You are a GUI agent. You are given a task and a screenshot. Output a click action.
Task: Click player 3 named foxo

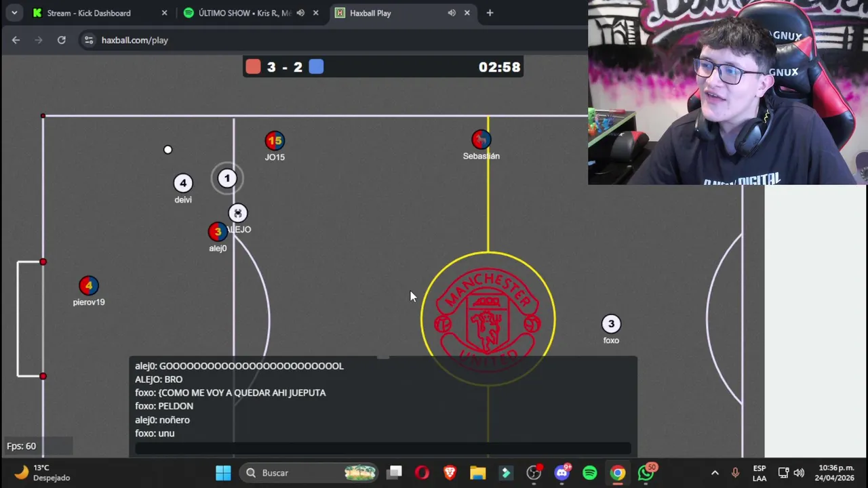click(611, 324)
